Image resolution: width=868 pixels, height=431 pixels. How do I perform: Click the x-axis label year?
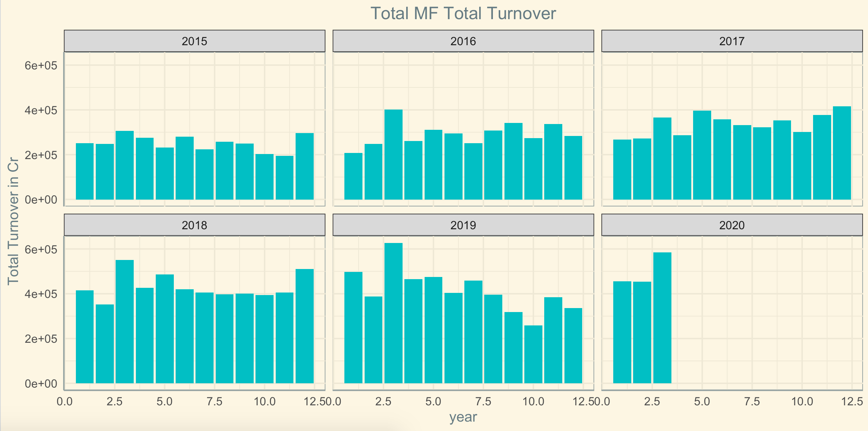click(463, 417)
